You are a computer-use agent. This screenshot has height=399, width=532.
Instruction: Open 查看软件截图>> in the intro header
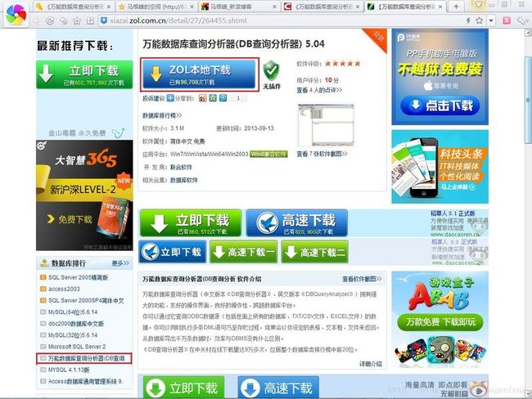pyautogui.click(x=362, y=279)
